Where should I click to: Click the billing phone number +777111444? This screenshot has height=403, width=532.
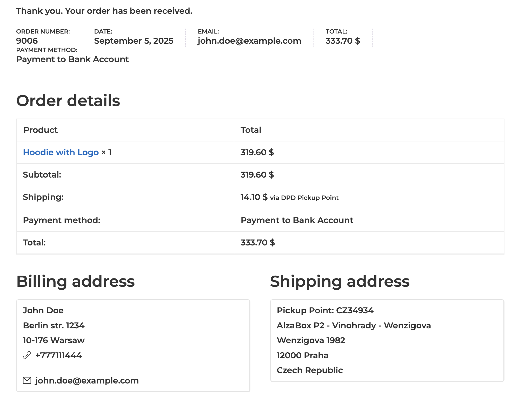58,355
